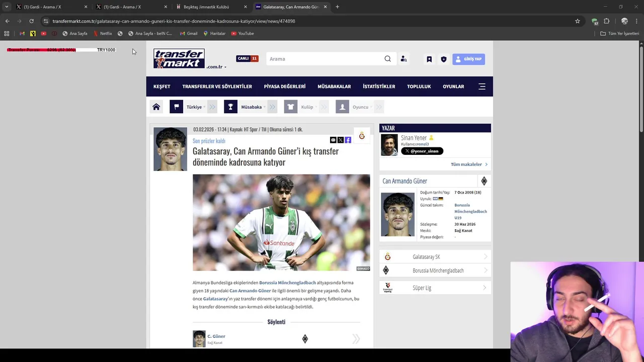Open the Haritalar bookmark

214,34
